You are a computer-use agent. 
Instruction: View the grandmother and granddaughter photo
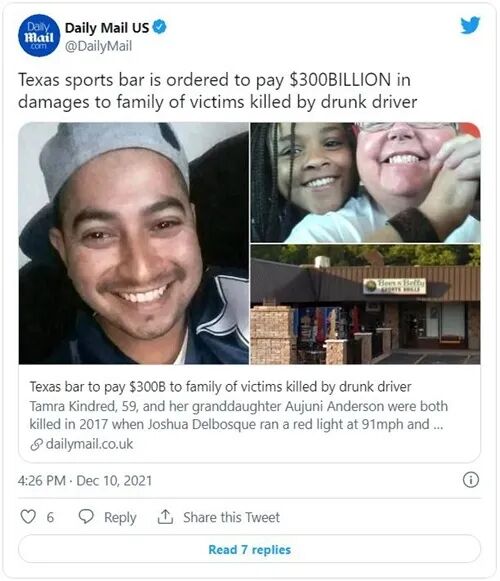(x=365, y=182)
